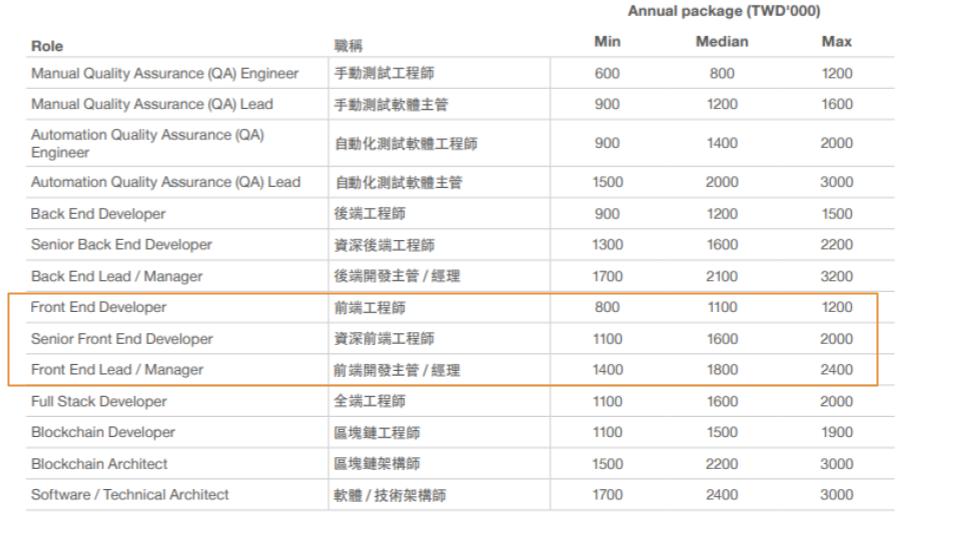Click Max 1900 for Blockchain Developer
This screenshot has height=540, width=960.
pyautogui.click(x=837, y=432)
